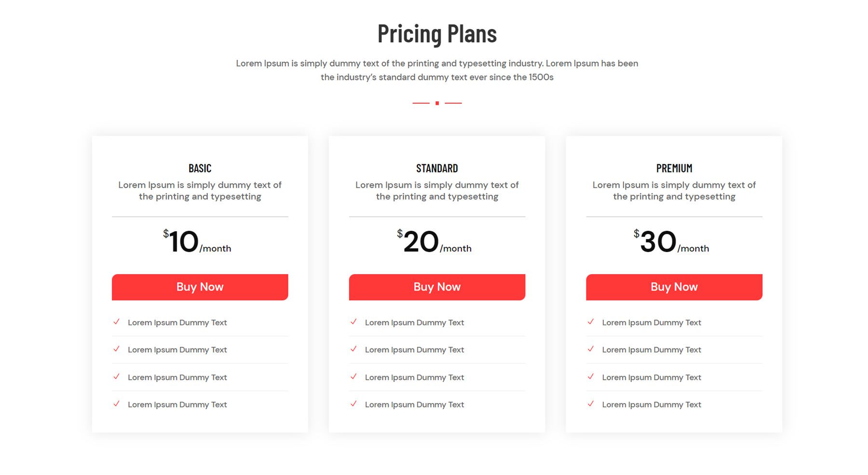
Task: Click Lorem Ipsum Dummy Text in Premium plan
Action: pos(651,322)
